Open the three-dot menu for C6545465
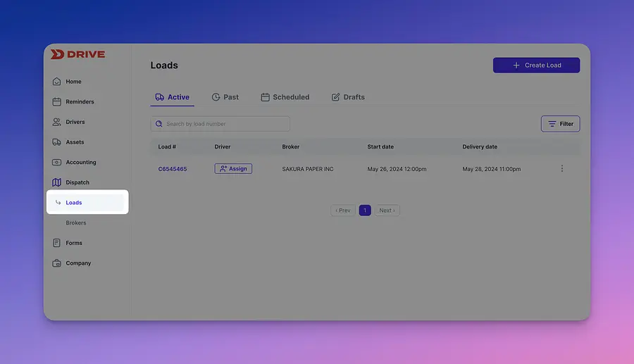Screen dimensions: 634x364 pyautogui.click(x=562, y=168)
